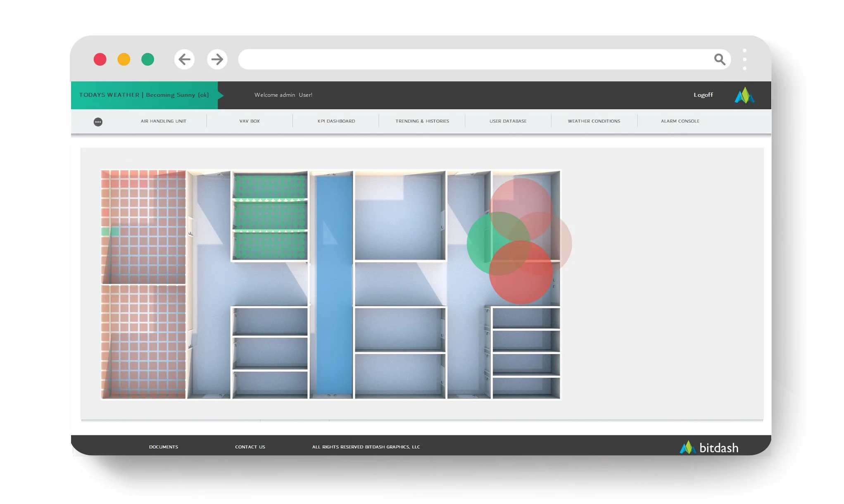Switch to the KPI DASHBOARD tab

tap(336, 121)
